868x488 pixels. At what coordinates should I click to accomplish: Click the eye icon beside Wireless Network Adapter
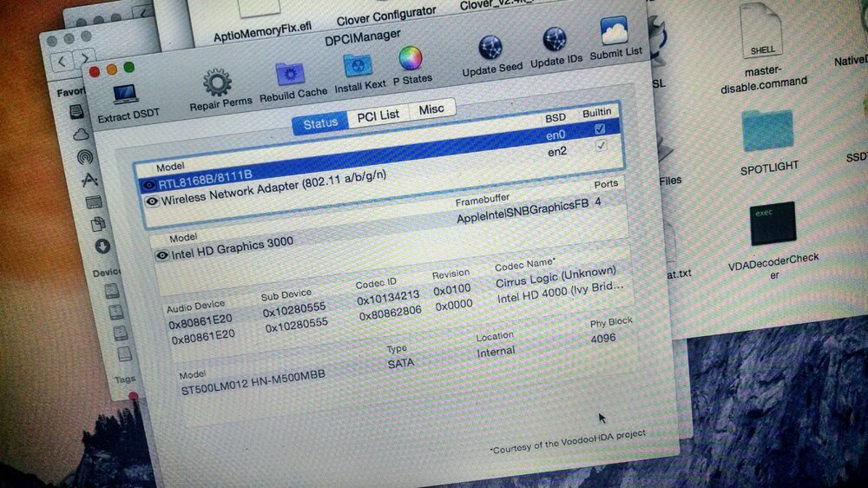point(152,201)
